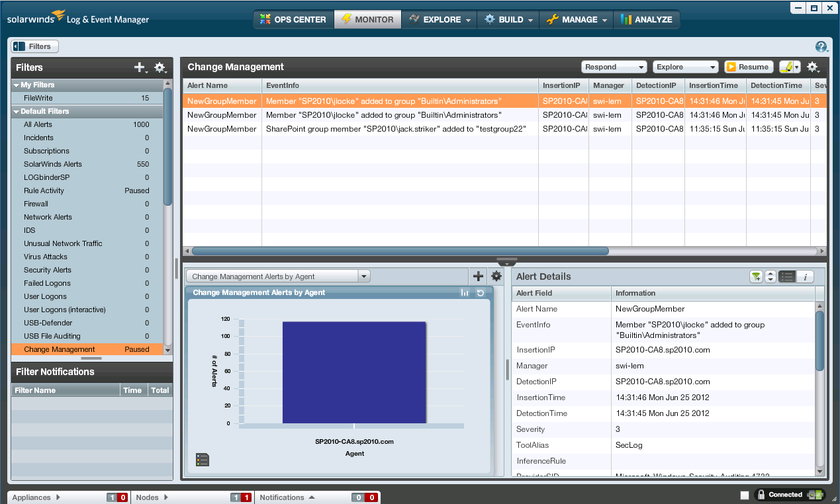Select the USB-Defender filter

[87, 323]
